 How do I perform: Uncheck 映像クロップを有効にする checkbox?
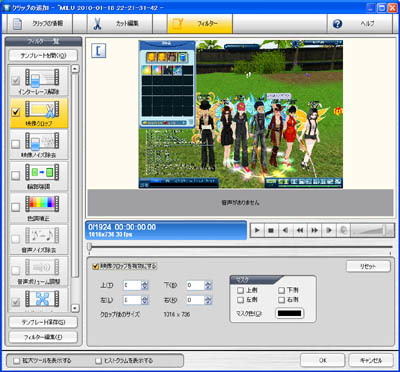click(95, 266)
